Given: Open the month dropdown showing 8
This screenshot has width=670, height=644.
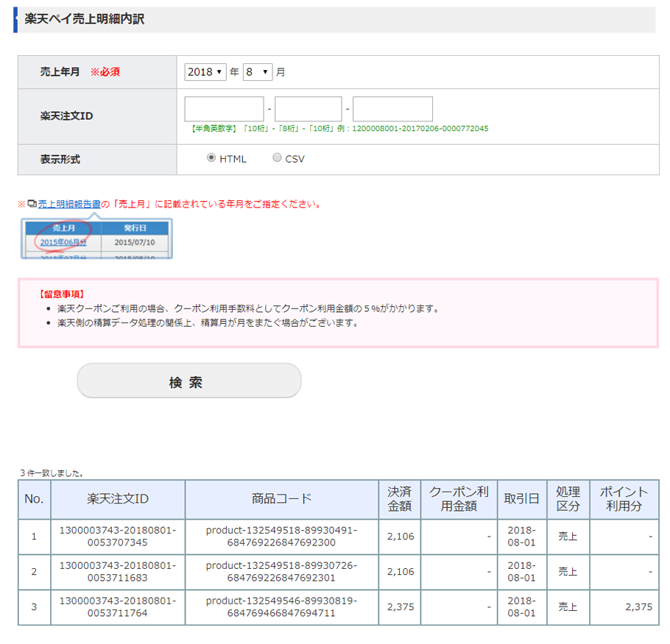Looking at the screenshot, I should tap(257, 72).
